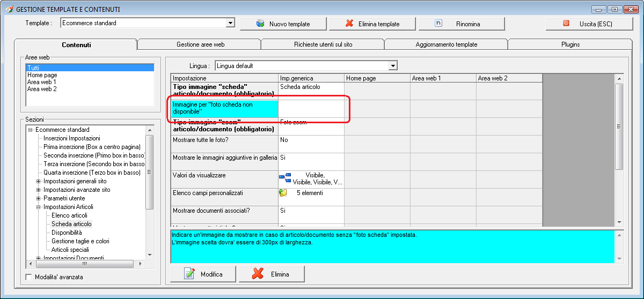
Task: Expand Impostazioni avanzate sito node
Action: click(39, 190)
